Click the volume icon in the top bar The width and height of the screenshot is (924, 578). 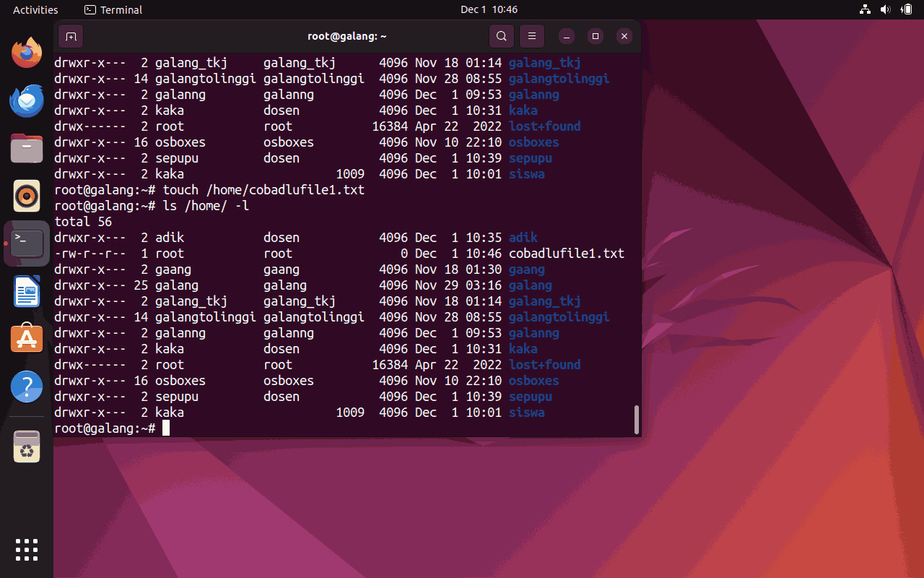point(886,9)
